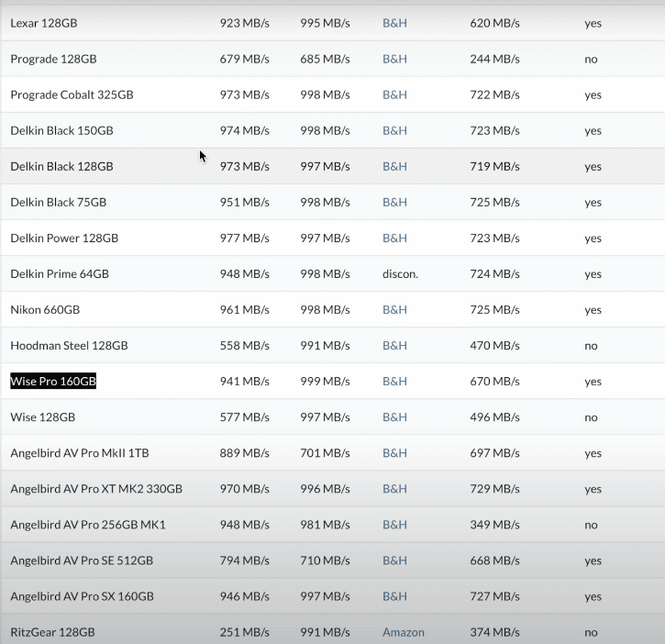Click the 'yes' cell in Nikon 660GB row
Viewport: 665px width, 644px height.
pos(593,311)
